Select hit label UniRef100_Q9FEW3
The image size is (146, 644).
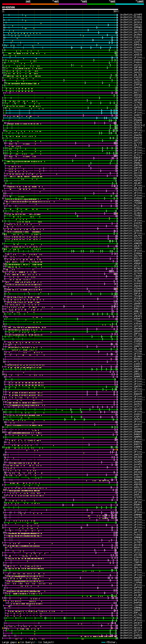131,108
